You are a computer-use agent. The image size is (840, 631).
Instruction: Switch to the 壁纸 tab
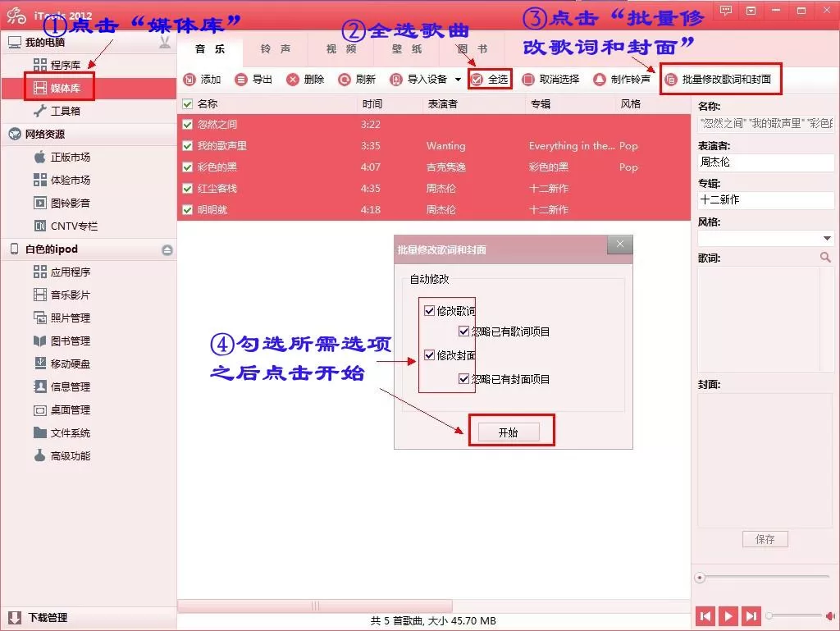407,49
